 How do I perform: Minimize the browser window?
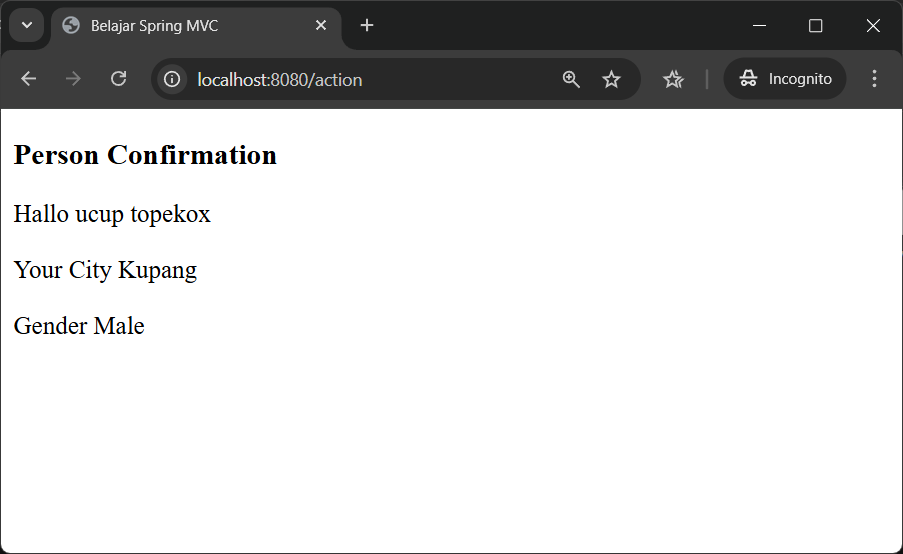[x=760, y=25]
